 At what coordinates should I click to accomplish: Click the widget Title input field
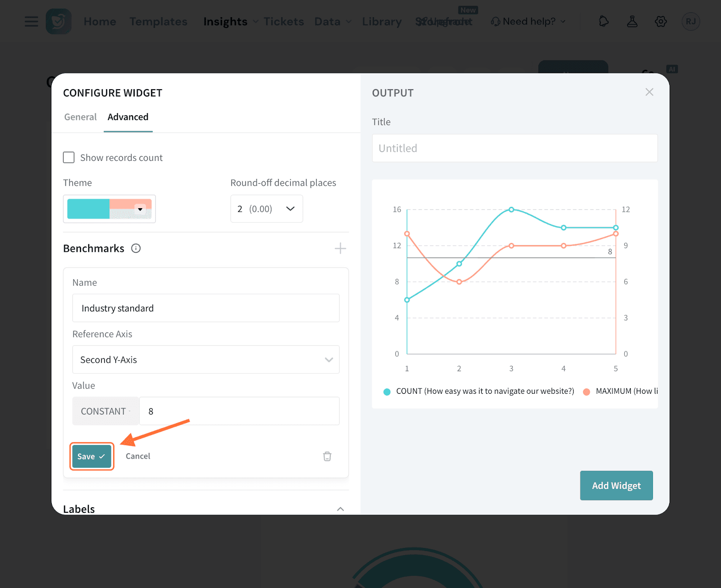tap(515, 148)
